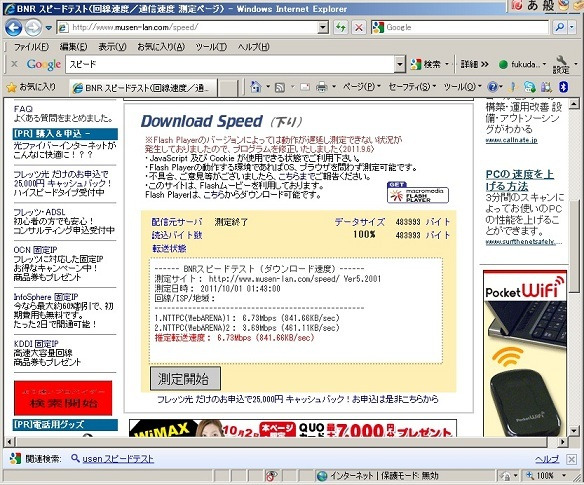Open the ファイル(F) menu
Image resolution: width=584 pixels, height=485 pixels.
tap(31, 47)
